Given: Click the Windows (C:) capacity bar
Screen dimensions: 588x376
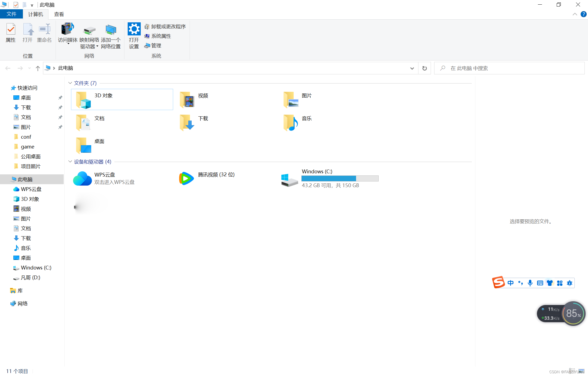Looking at the screenshot, I should [x=340, y=178].
